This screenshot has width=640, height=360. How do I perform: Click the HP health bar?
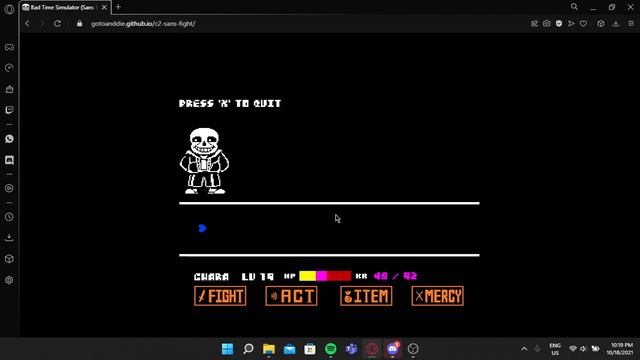325,276
